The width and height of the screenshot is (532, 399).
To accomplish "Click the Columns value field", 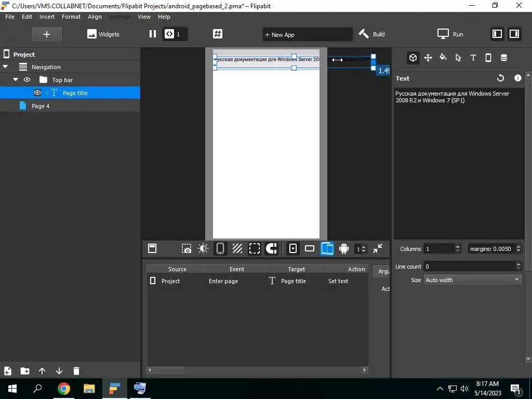I will [x=438, y=249].
